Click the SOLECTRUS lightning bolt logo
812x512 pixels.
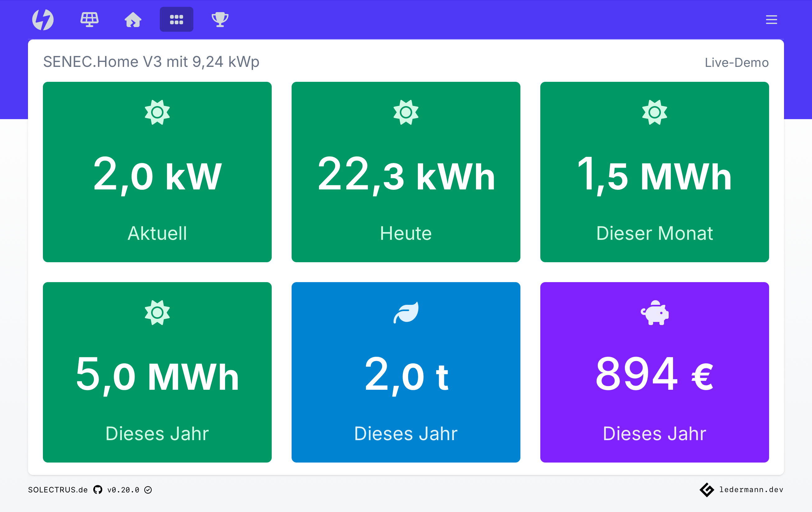coord(43,20)
